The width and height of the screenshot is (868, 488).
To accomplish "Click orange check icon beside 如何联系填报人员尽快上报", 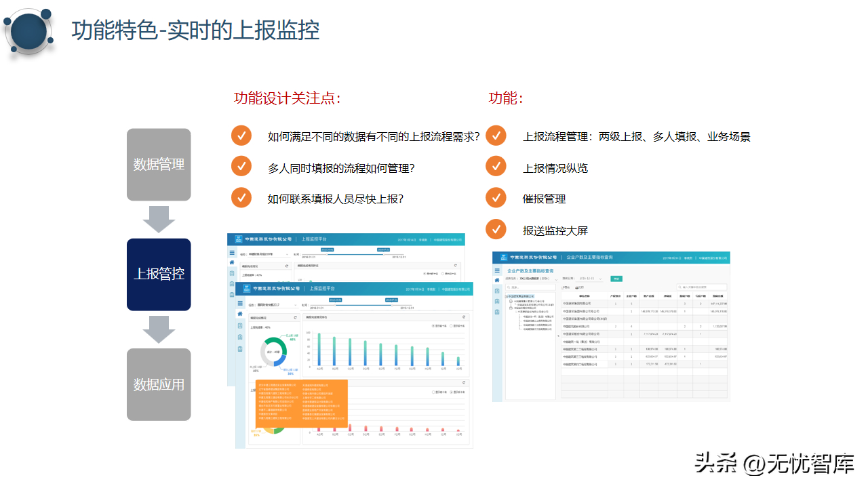I will [x=241, y=198].
